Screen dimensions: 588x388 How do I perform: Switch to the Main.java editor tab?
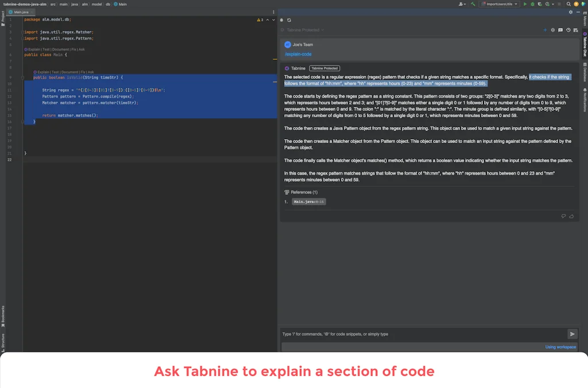point(21,11)
